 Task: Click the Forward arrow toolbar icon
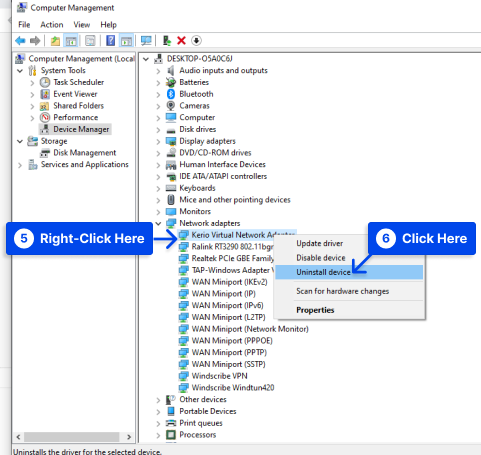tap(35, 41)
